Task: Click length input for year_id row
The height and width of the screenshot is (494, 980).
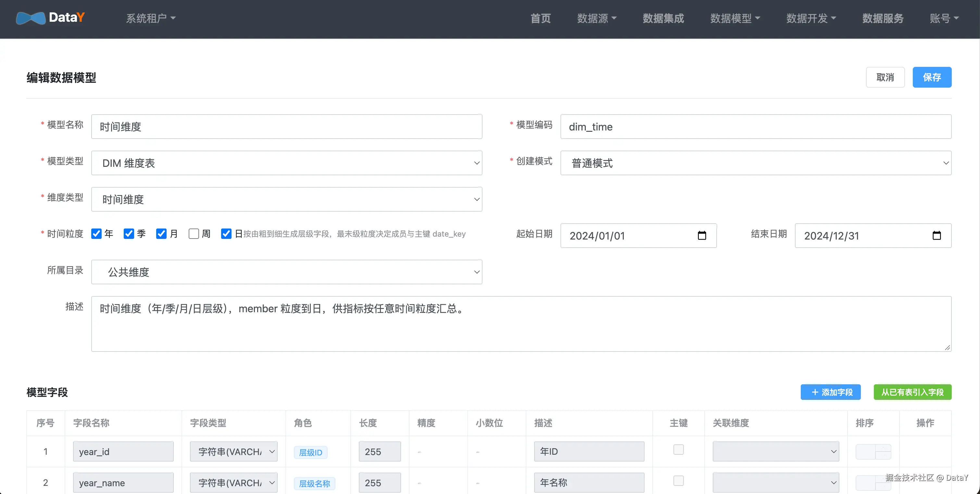Action: 380,451
